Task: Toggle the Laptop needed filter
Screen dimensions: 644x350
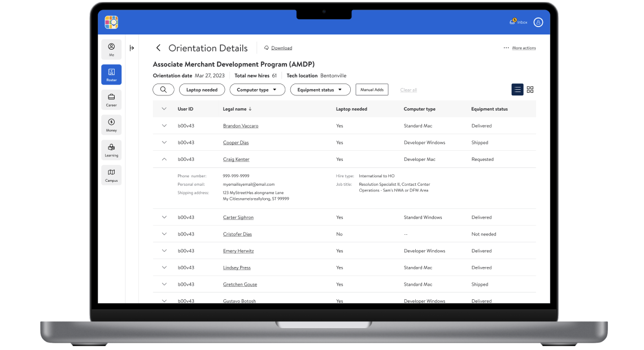Action: 202,89
